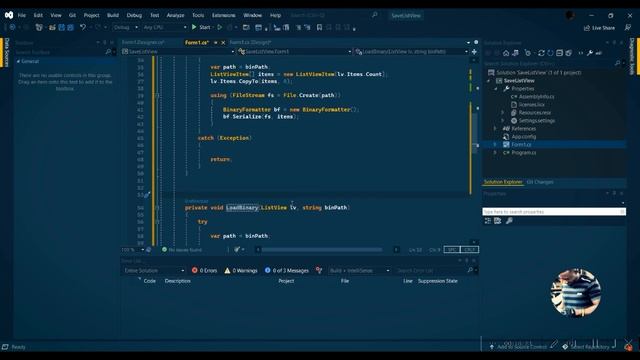Screen dimensions: 640x360
Task: Expand the References node
Action: tap(496, 129)
